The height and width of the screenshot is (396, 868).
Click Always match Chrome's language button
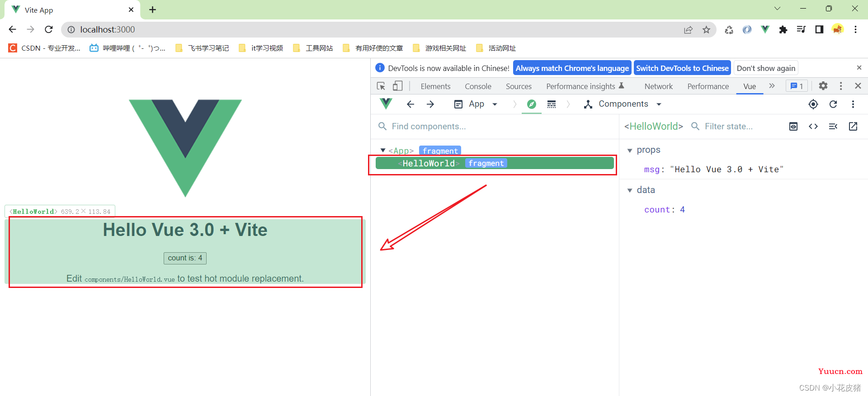pos(572,68)
